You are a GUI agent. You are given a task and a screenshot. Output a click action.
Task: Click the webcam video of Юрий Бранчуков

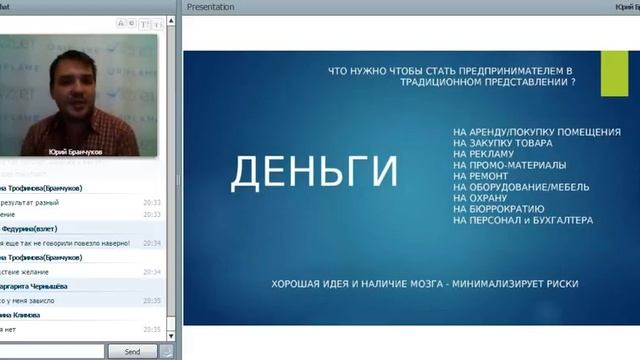point(78,95)
